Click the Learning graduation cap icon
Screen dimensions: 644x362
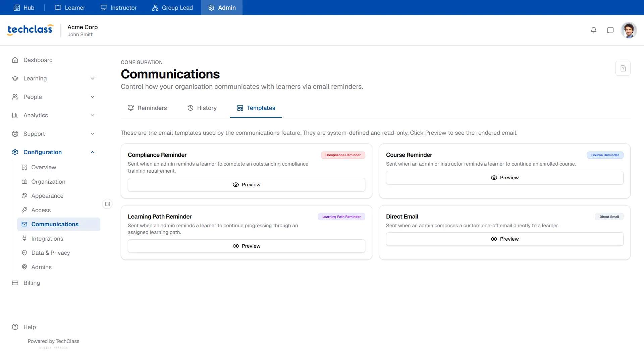[15, 78]
